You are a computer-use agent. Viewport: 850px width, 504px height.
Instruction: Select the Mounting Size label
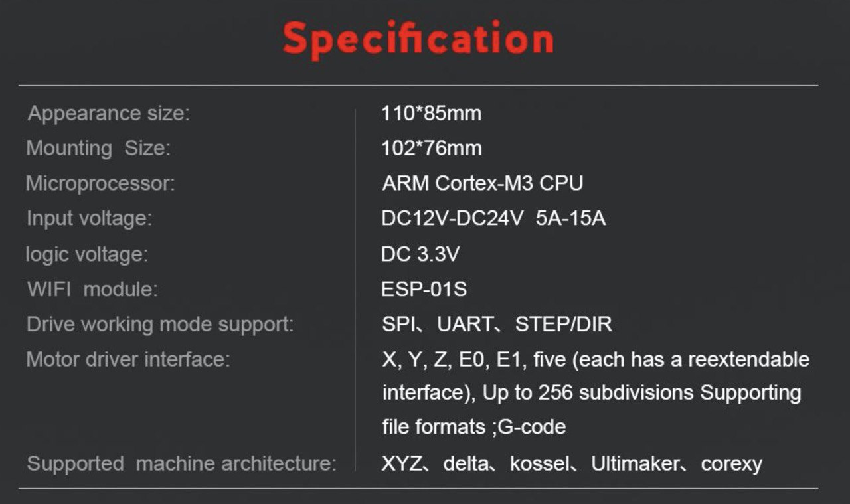98,148
